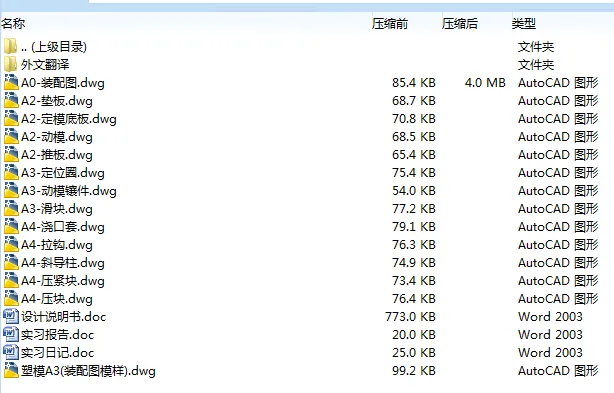
Task: Select file name A2-垫板.dwg
Action: (x=57, y=101)
